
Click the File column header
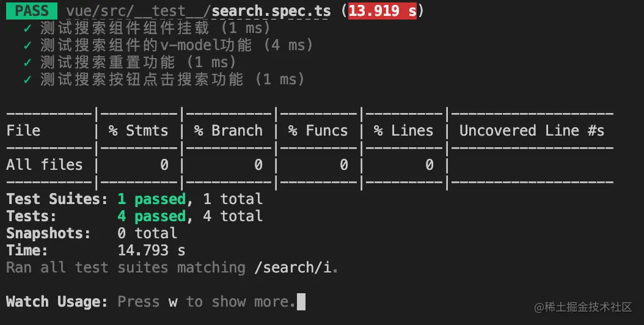point(23,131)
